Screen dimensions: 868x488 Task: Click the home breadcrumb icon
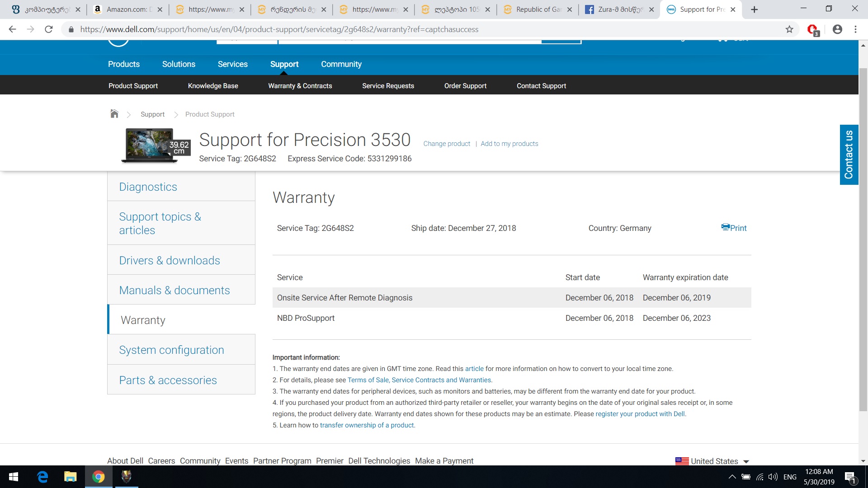coord(114,114)
